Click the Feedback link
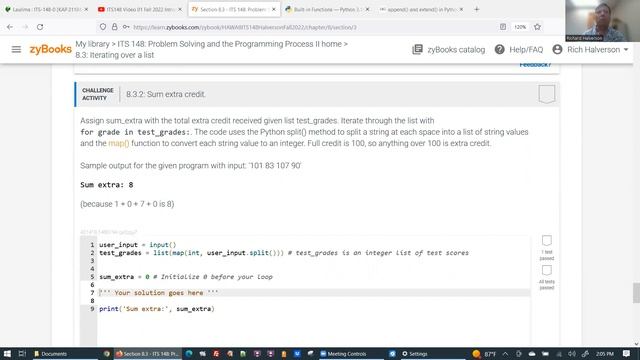 click(535, 65)
